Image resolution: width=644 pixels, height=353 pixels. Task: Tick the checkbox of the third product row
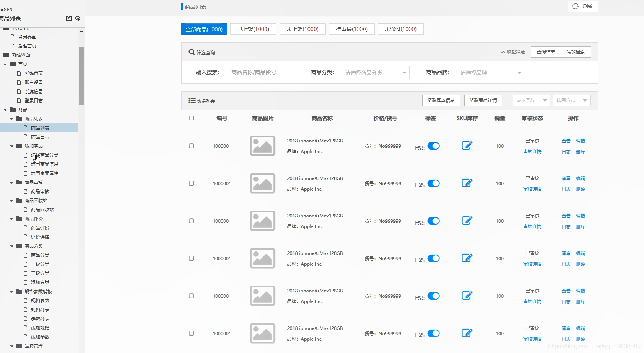coord(191,221)
